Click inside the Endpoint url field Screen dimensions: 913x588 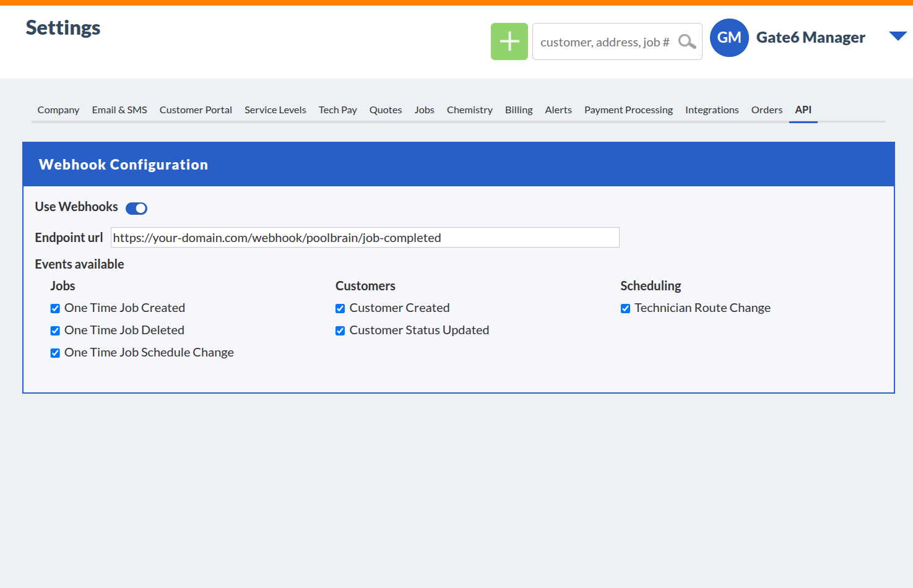click(365, 237)
